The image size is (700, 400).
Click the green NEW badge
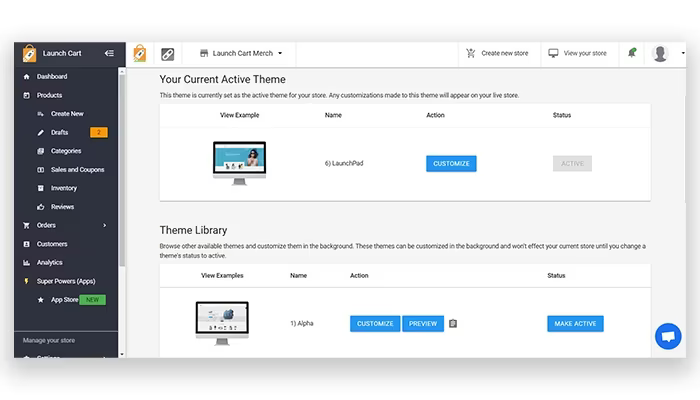[92, 300]
